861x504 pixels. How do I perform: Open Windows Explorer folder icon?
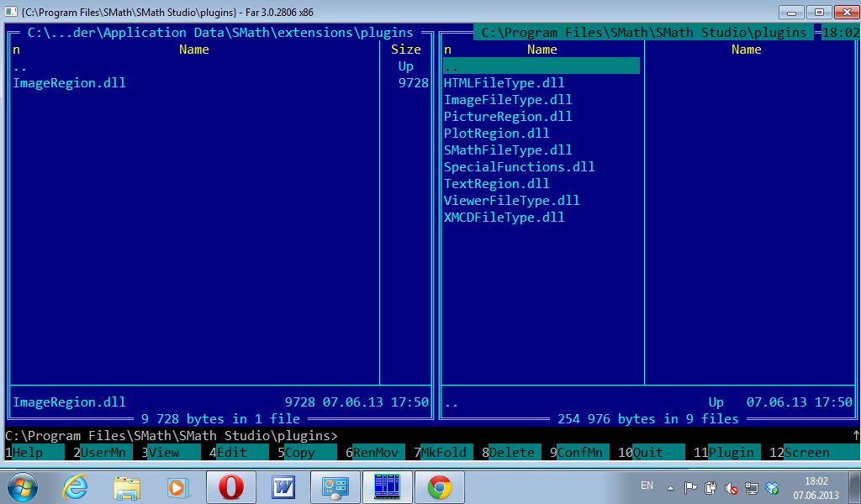click(127, 486)
